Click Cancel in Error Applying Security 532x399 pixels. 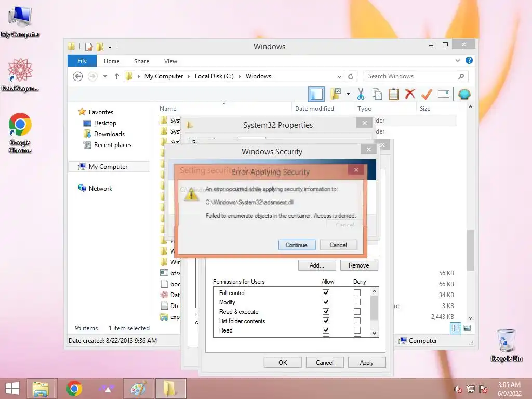coord(338,245)
